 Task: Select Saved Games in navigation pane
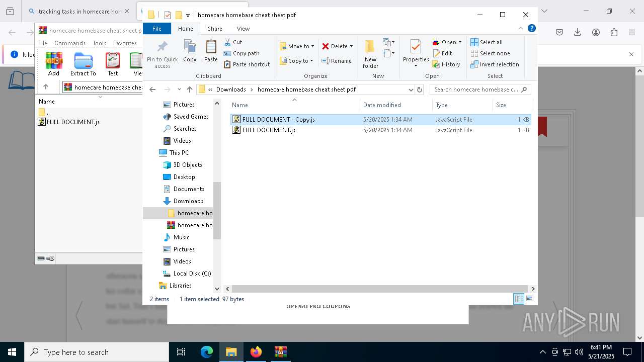coord(186,117)
